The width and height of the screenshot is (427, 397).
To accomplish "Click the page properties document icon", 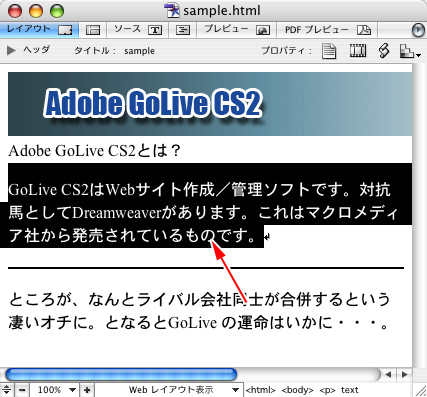I will [329, 51].
